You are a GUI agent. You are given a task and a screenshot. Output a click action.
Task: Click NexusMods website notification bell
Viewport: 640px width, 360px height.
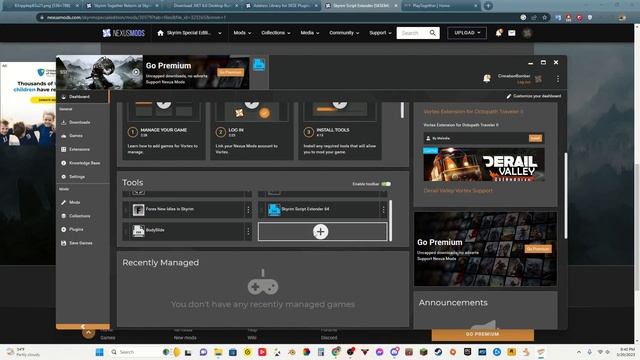[499, 33]
